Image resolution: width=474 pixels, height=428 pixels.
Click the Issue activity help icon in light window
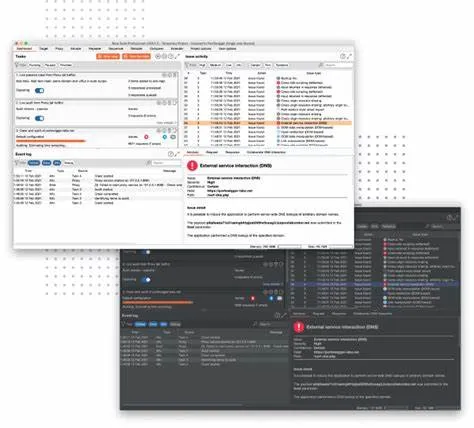pos(343,56)
